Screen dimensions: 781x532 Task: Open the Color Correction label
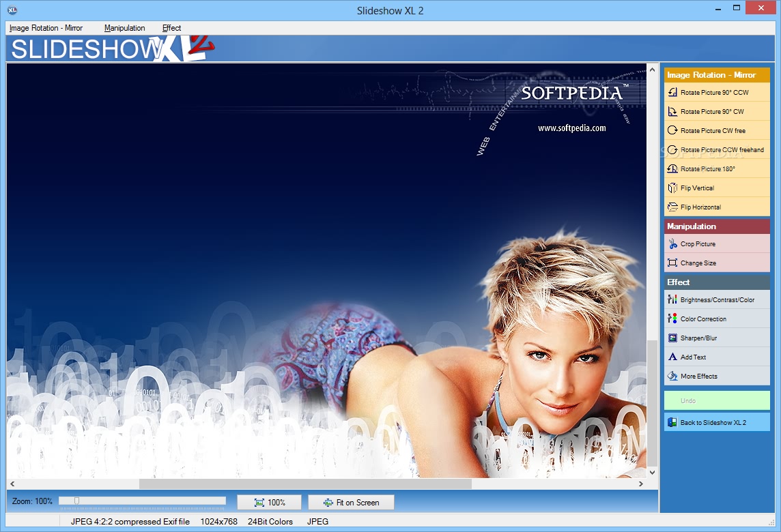(x=703, y=319)
